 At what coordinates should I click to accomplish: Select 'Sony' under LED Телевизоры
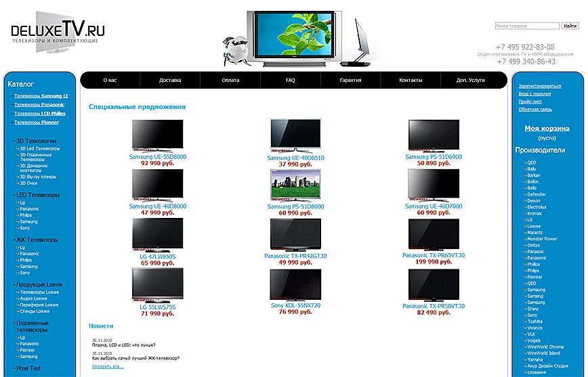coord(25,228)
